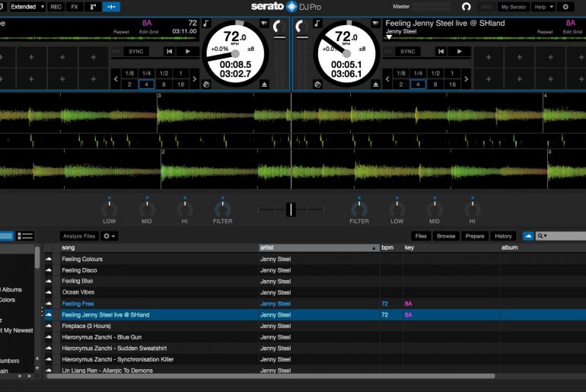Open the right deck platter dropdown triangle
The image size is (586, 392).
coord(375,24)
